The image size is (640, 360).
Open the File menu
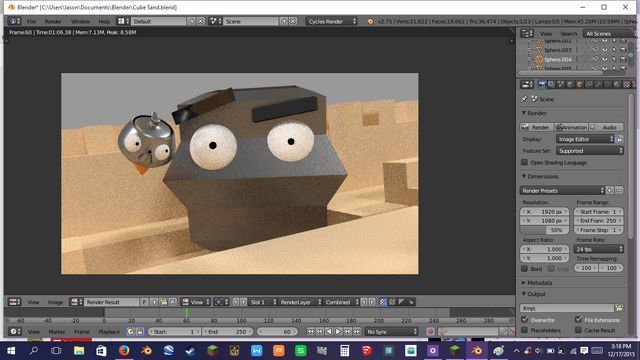pos(31,21)
